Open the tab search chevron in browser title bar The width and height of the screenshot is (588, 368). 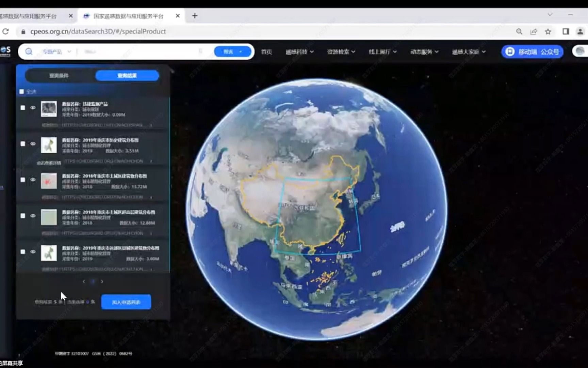[x=550, y=14]
